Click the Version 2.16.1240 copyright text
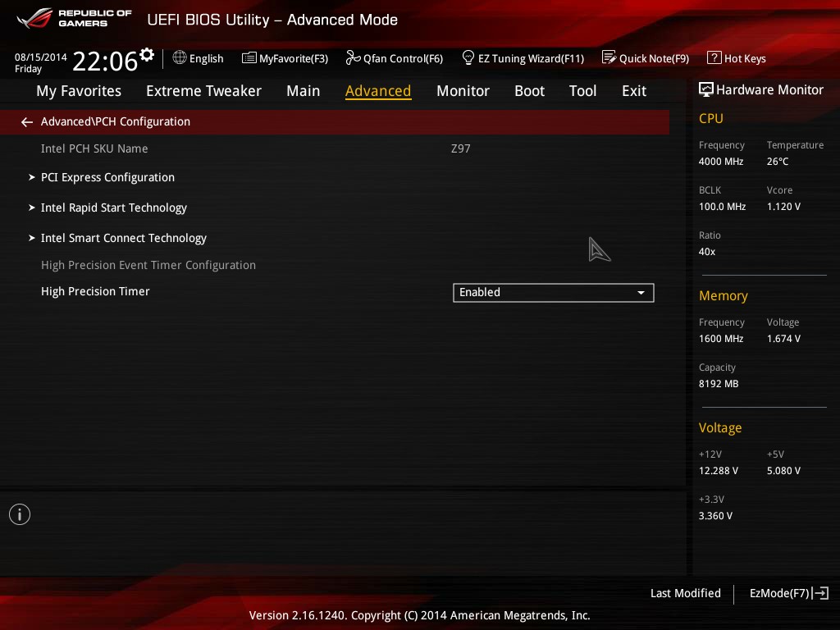 (x=419, y=615)
